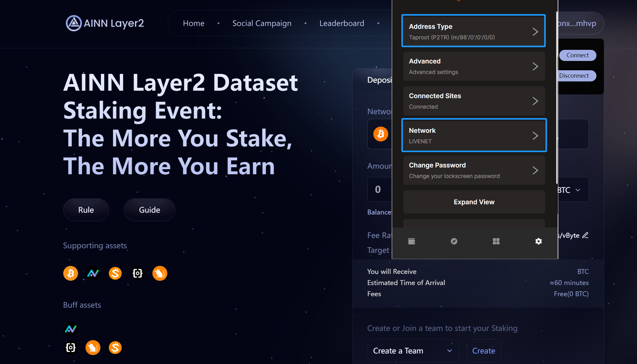Click the Amount input field showing 0
The width and height of the screenshot is (637, 364).
tap(380, 189)
